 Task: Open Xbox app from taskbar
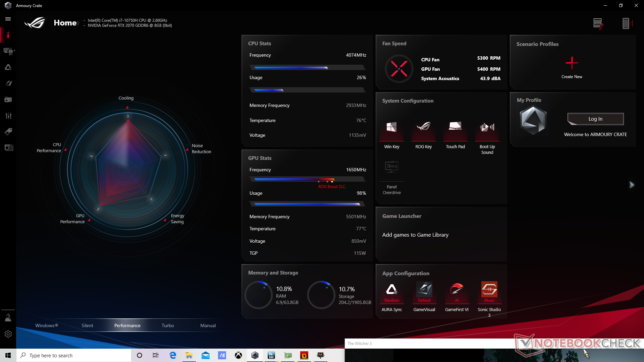tap(238, 355)
